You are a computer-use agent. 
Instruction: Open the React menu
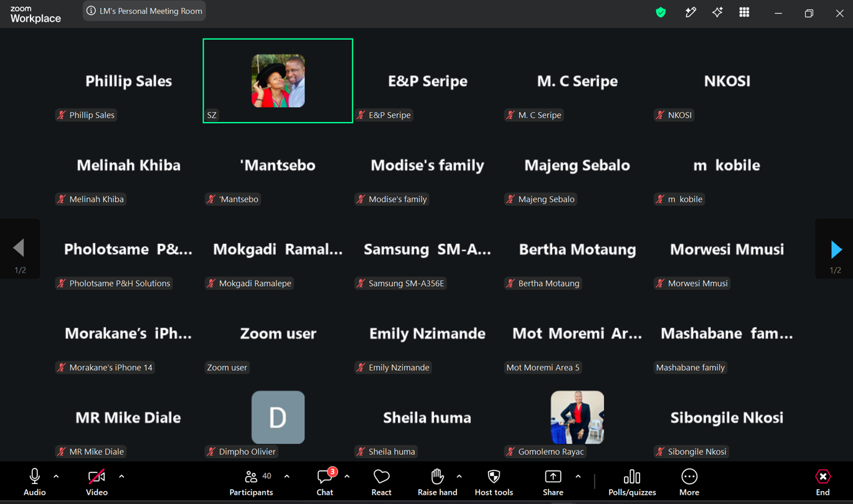click(382, 482)
